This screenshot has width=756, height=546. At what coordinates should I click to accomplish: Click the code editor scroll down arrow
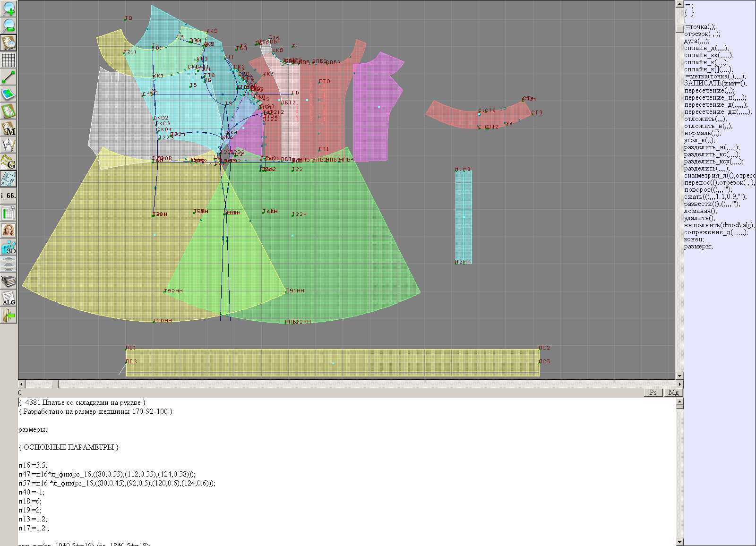(x=679, y=542)
